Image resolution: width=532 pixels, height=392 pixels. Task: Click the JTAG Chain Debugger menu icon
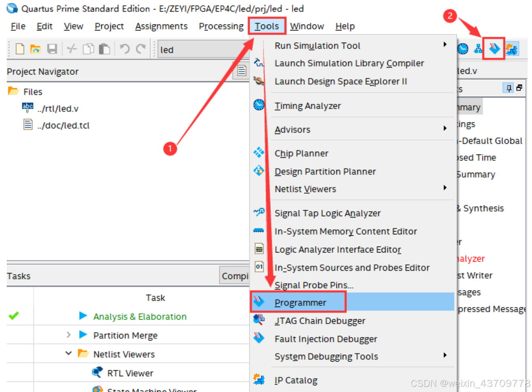pos(259,319)
